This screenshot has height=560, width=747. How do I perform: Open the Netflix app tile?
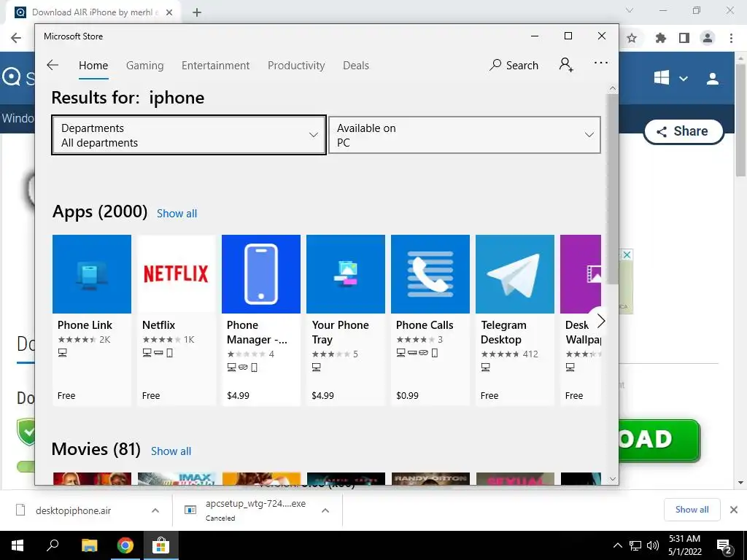pos(177,319)
